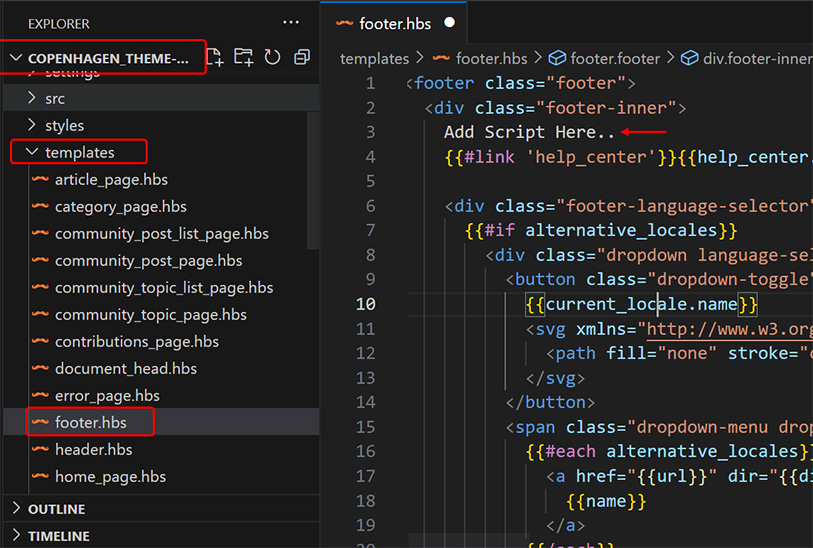Click footer.footer symbol icon in breadcrumb
Image resolution: width=813 pixels, height=548 pixels.
pyautogui.click(x=557, y=59)
